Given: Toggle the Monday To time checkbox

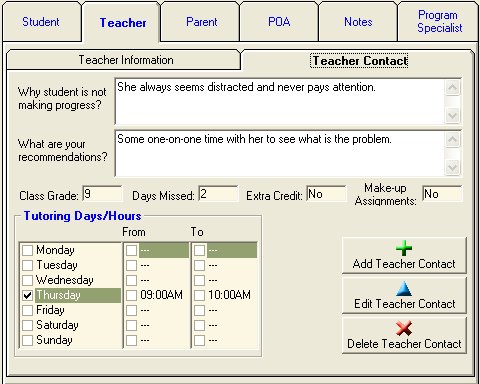Looking at the screenshot, I should click(x=199, y=250).
